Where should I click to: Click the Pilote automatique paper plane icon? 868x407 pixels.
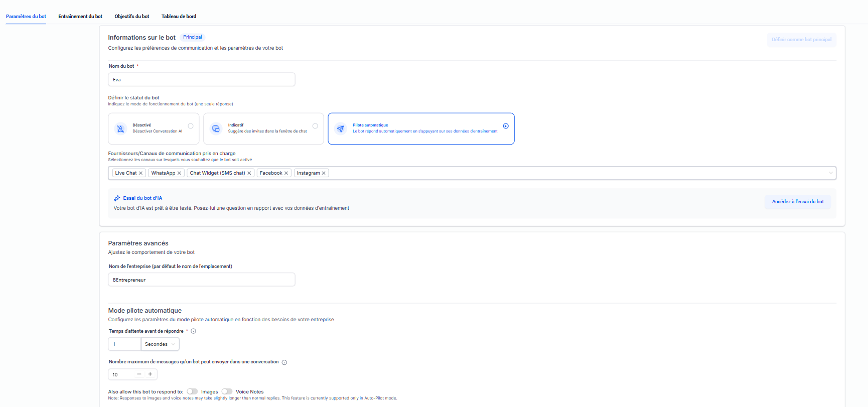tap(341, 129)
